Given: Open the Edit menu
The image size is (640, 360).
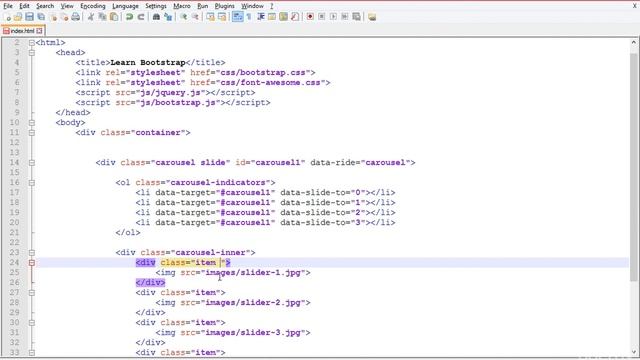Looking at the screenshot, I should (24, 6).
